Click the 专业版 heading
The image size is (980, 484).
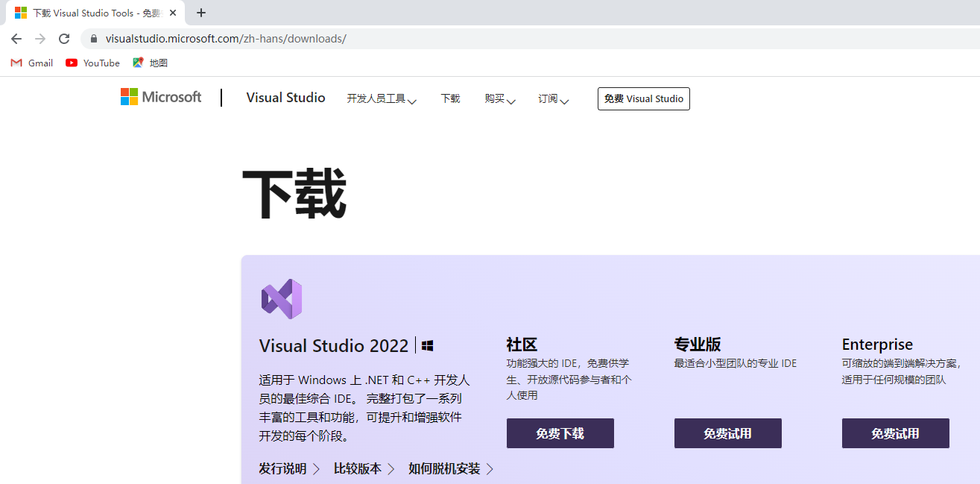click(x=698, y=345)
